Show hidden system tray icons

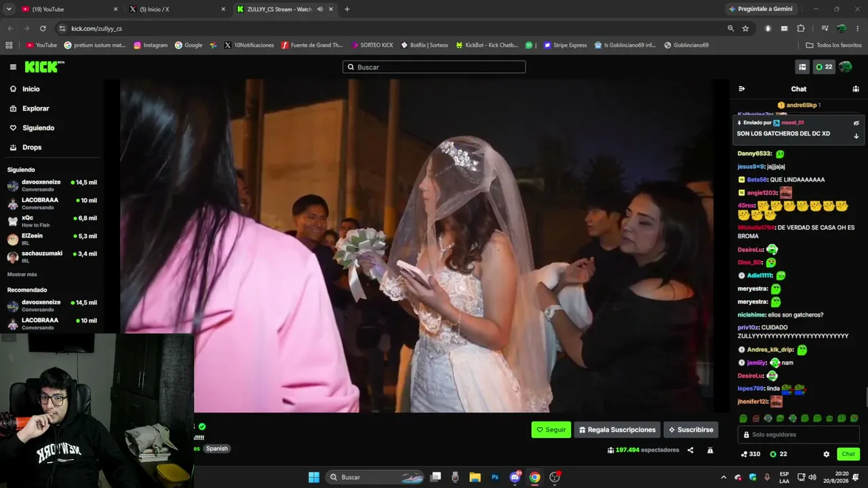click(x=724, y=477)
